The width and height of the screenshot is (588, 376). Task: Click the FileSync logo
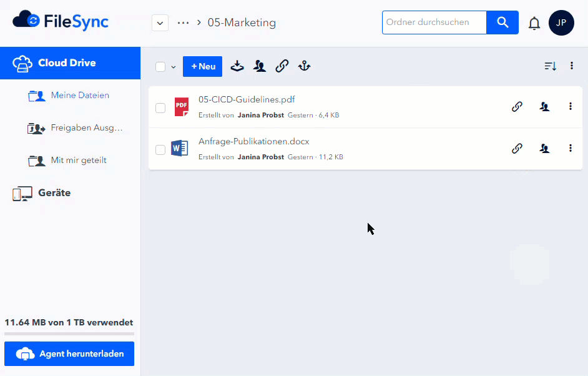coord(61,21)
